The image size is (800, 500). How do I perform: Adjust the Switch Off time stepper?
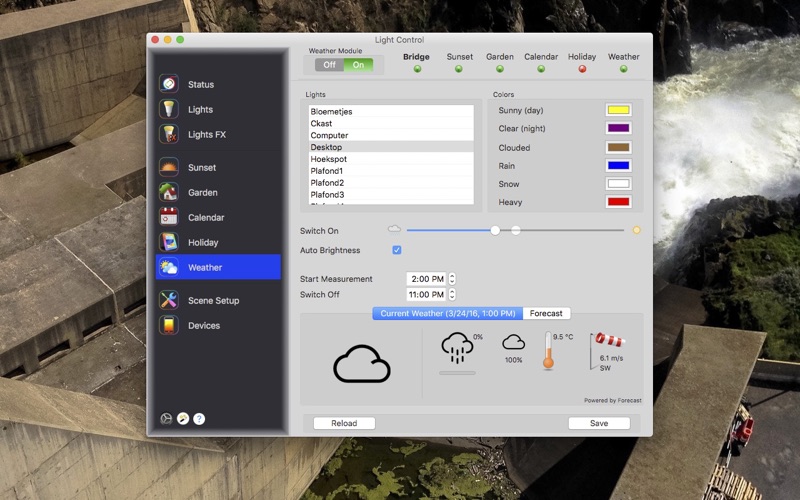pyautogui.click(x=452, y=295)
